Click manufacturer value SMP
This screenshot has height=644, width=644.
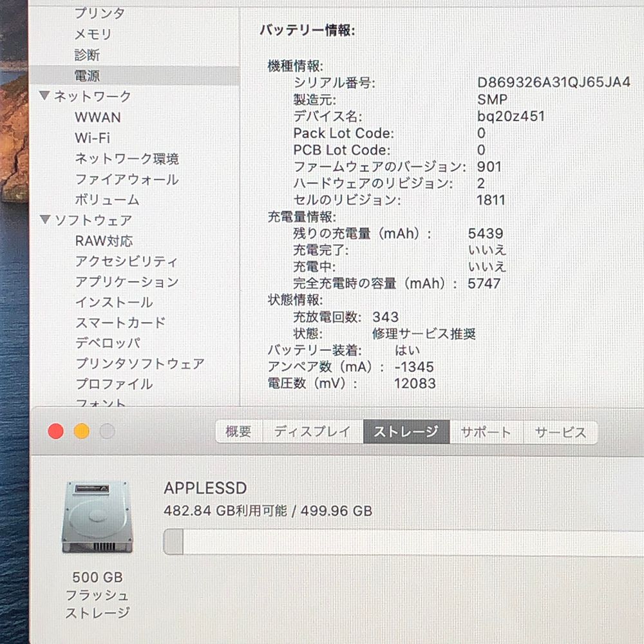[492, 99]
